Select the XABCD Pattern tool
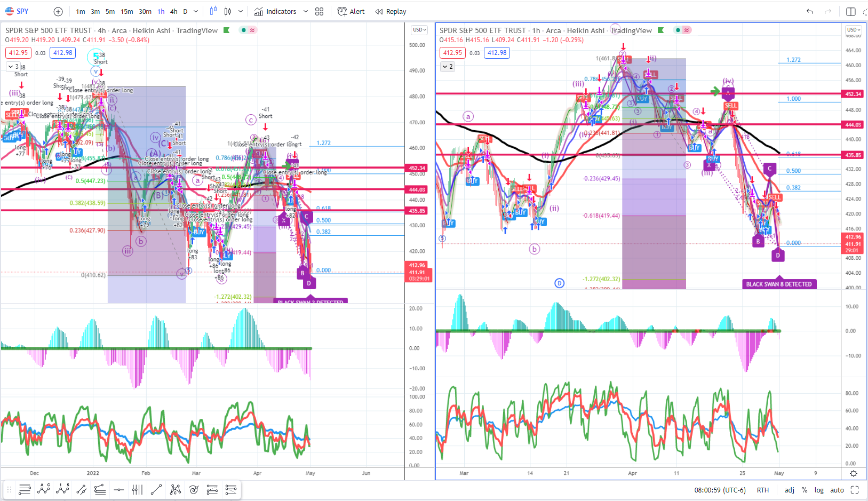Image resolution: width=868 pixels, height=501 pixels. pyautogui.click(x=175, y=489)
